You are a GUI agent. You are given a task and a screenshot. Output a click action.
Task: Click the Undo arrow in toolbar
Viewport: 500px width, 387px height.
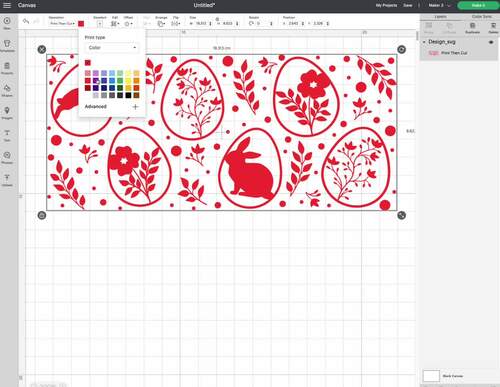point(26,21)
